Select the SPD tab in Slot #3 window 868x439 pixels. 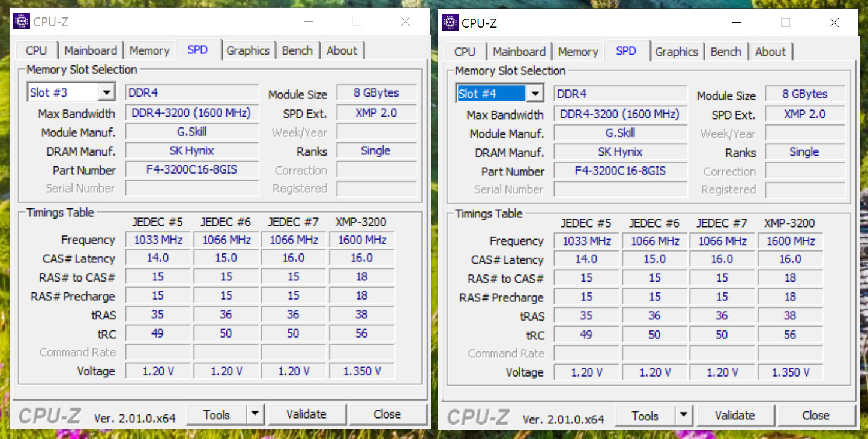coord(197,50)
